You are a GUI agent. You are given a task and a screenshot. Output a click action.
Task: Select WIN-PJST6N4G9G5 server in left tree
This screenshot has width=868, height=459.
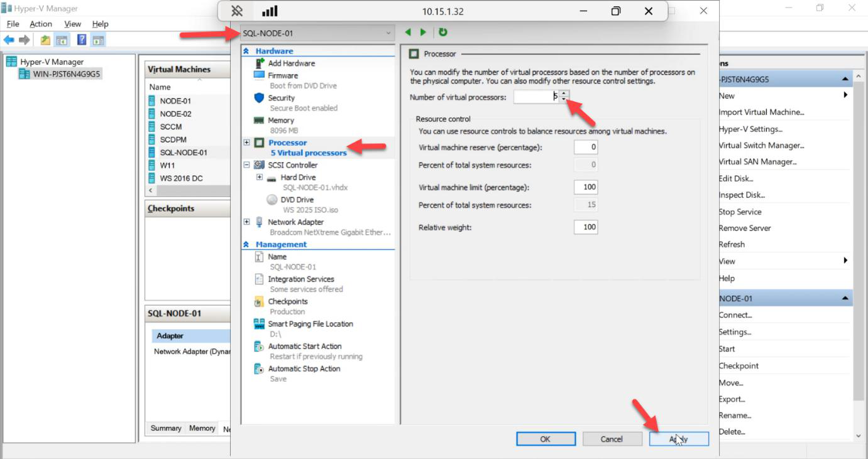[67, 74]
